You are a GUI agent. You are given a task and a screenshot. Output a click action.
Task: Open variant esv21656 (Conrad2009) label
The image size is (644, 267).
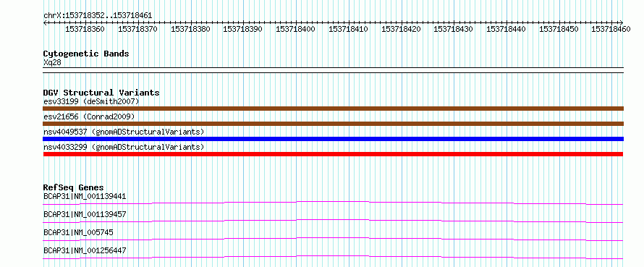click(x=89, y=116)
